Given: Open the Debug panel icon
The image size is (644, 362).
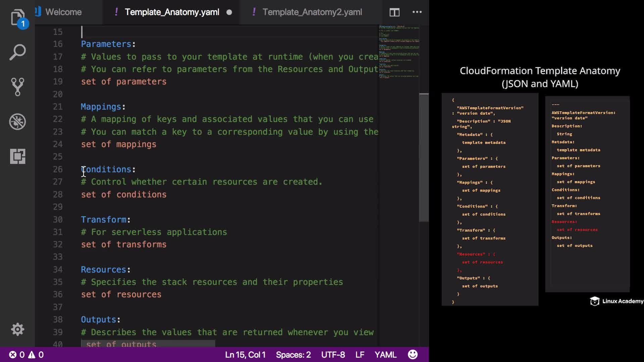Looking at the screenshot, I should click(17, 122).
